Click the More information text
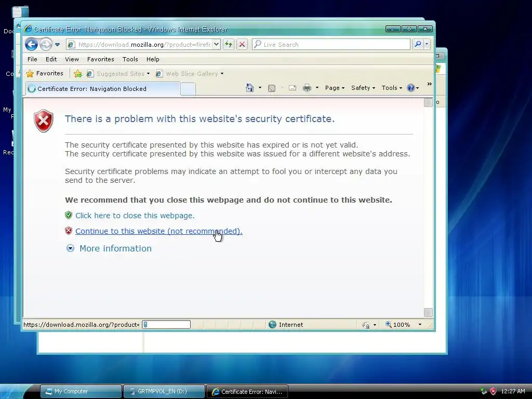 115,248
